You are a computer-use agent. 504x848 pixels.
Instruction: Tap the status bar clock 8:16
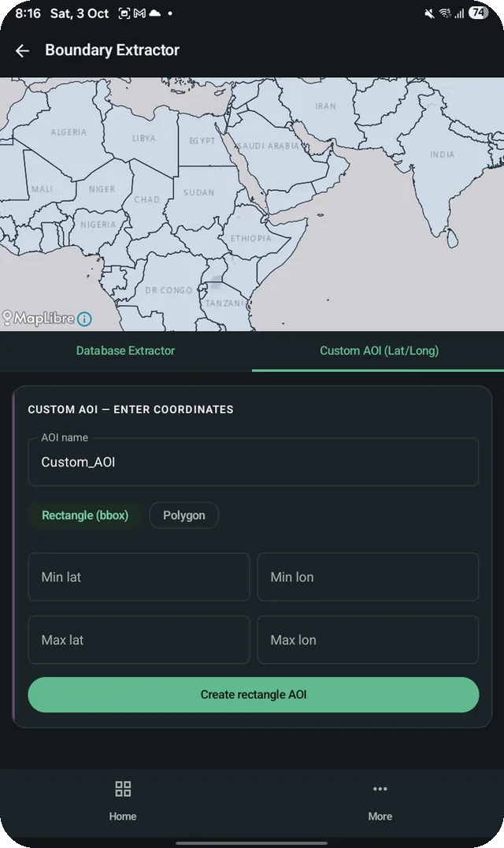tap(28, 13)
